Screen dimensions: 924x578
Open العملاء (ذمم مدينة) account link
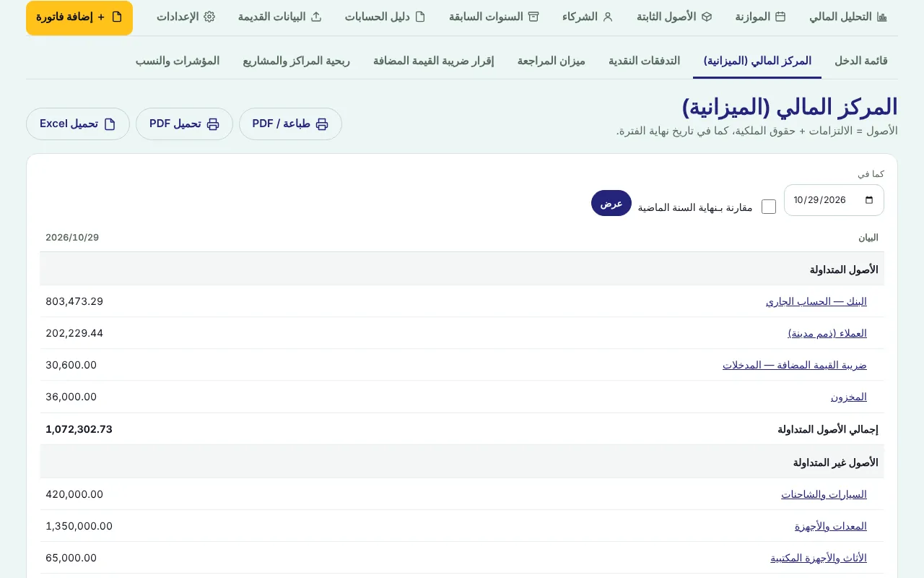click(x=827, y=333)
